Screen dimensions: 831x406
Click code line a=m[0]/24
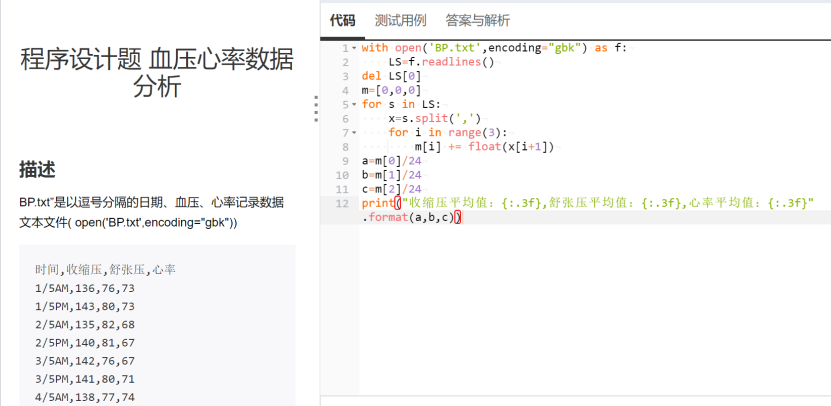tap(392, 161)
